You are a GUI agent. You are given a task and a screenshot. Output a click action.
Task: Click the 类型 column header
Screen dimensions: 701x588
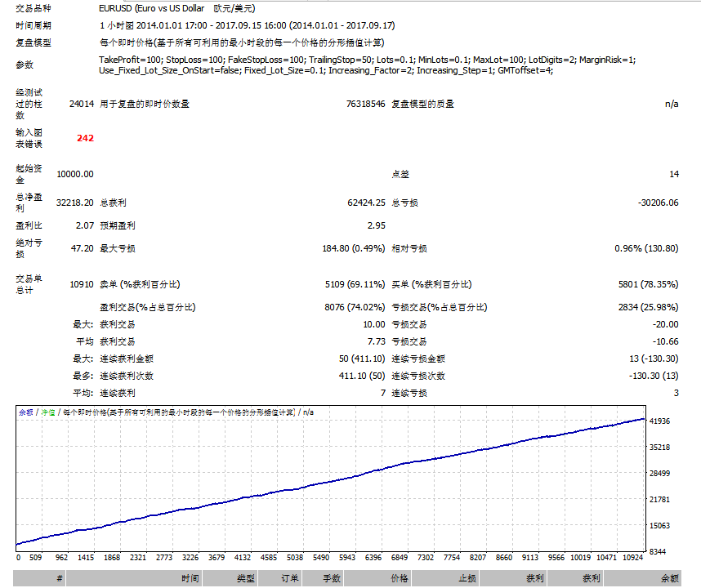pyautogui.click(x=246, y=578)
